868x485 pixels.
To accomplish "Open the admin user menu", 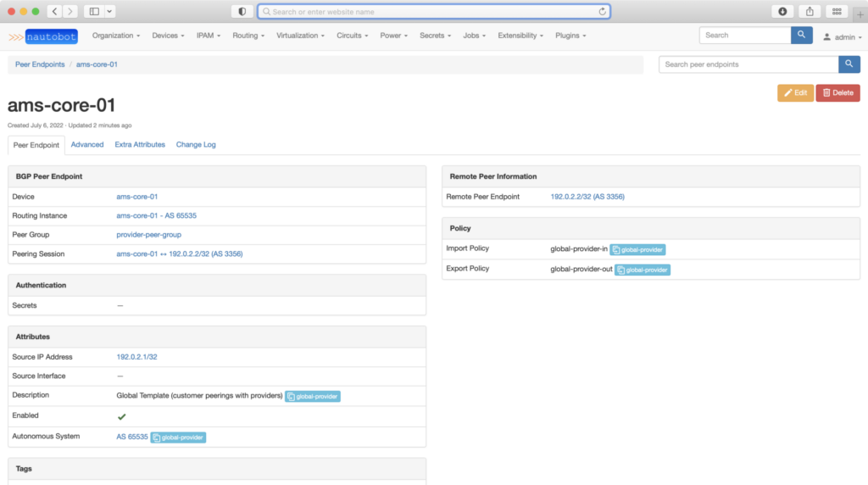I will pyautogui.click(x=843, y=37).
